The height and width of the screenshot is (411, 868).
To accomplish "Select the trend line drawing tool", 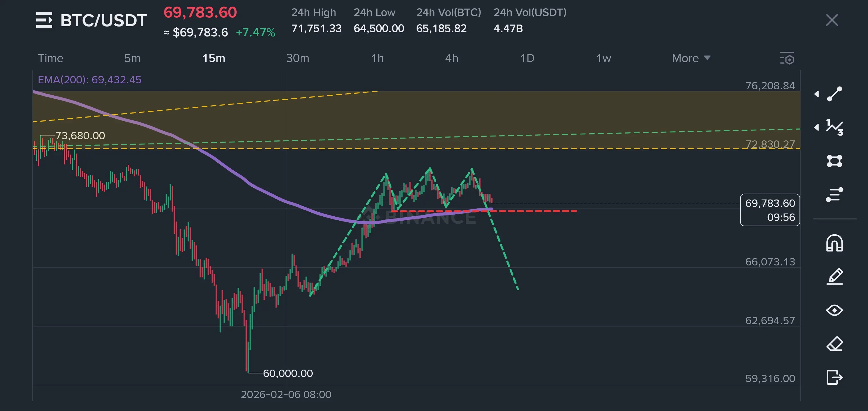I will (x=834, y=94).
